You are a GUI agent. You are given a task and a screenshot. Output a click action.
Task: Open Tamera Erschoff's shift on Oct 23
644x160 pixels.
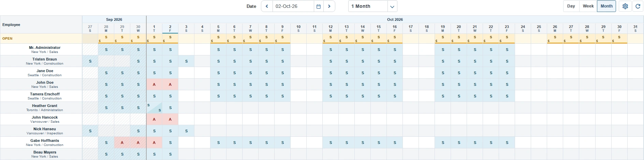[507, 96]
